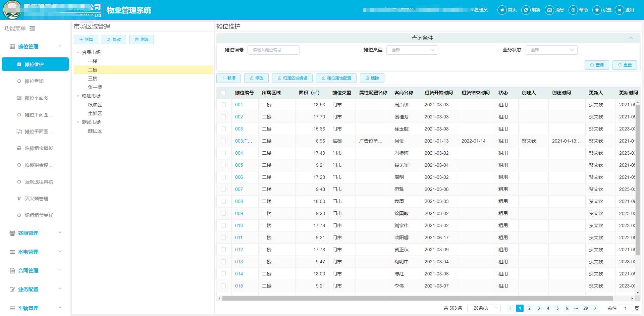Open the 20条/页 page size dropdown
Viewport: 644px width, 316px height.
coord(484,308)
